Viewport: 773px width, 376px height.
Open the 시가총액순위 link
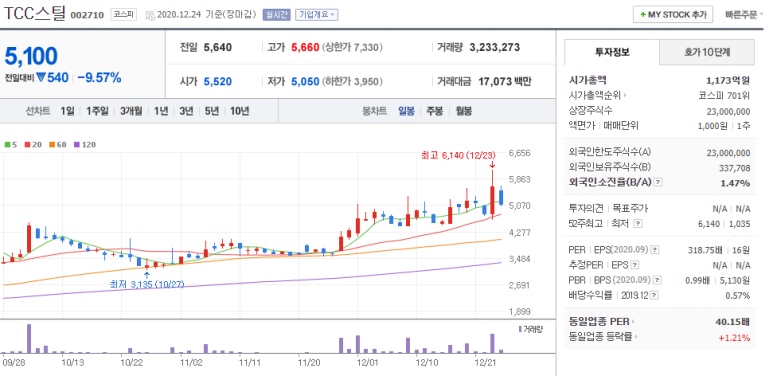coord(597,96)
